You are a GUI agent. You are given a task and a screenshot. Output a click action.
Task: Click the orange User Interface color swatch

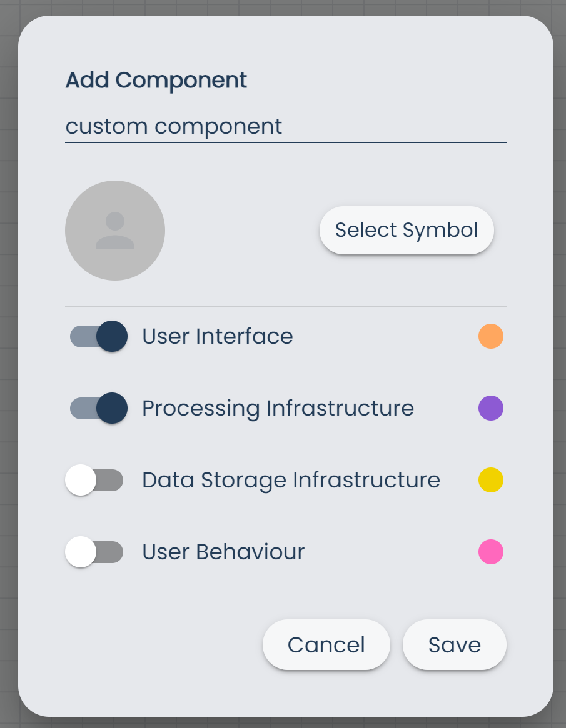pos(490,336)
